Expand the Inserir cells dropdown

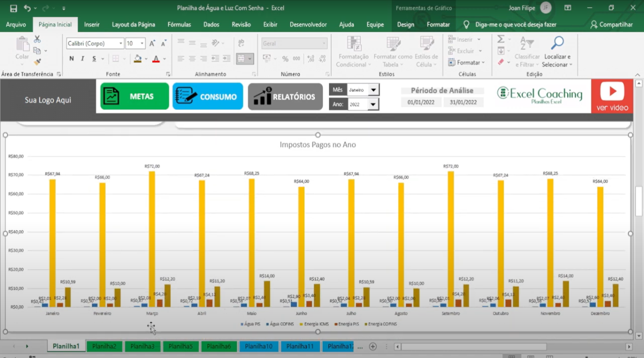click(479, 39)
